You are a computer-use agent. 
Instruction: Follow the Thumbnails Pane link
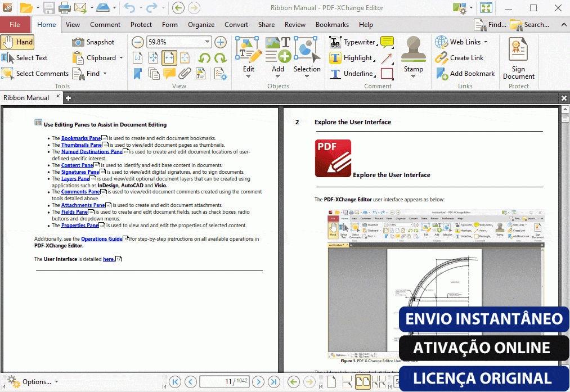82,145
